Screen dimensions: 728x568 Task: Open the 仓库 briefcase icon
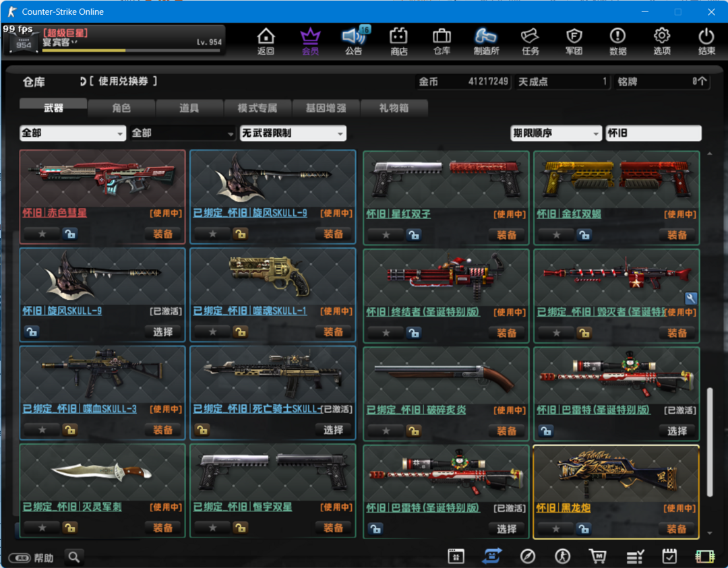point(442,41)
